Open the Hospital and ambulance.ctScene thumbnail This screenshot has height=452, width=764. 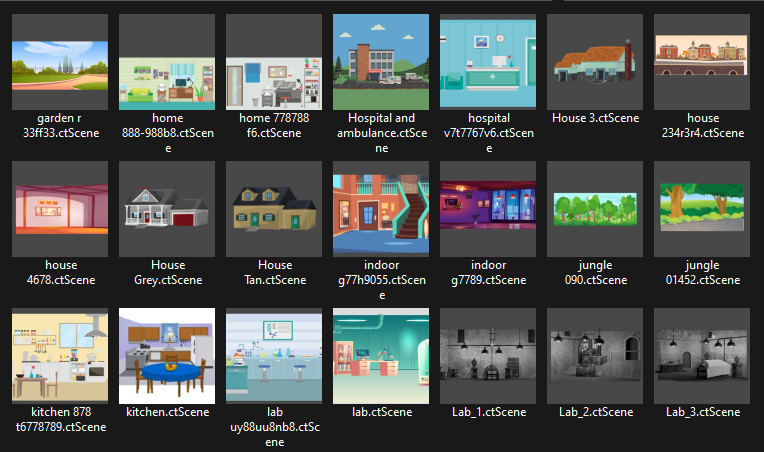[x=381, y=62]
